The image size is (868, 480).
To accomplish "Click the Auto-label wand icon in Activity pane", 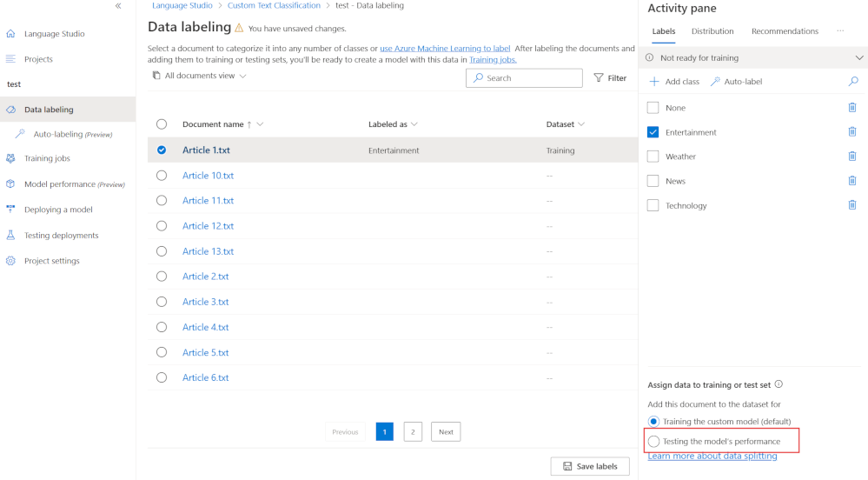I will click(715, 82).
